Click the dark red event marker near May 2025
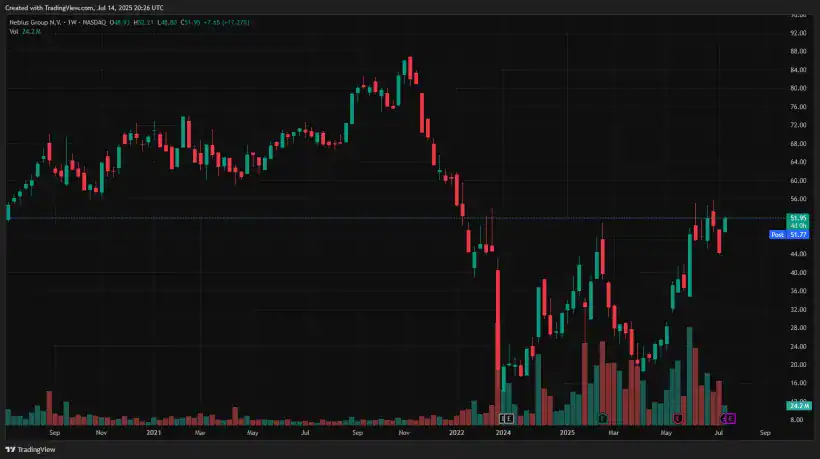 click(x=678, y=417)
